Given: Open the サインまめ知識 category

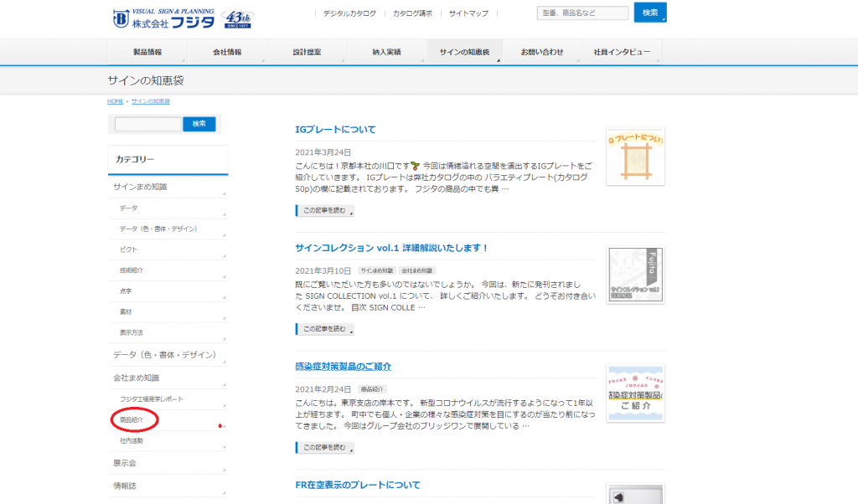Looking at the screenshot, I should pos(168,187).
